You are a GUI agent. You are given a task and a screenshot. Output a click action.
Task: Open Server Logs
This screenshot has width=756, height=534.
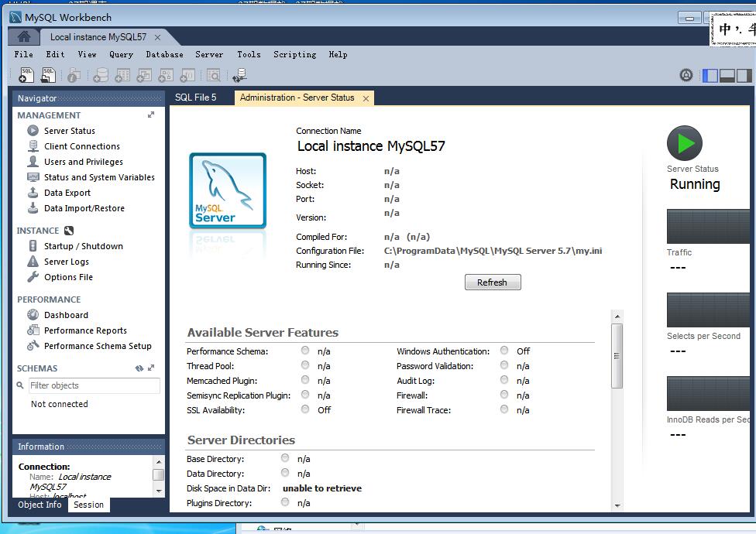[x=67, y=262]
